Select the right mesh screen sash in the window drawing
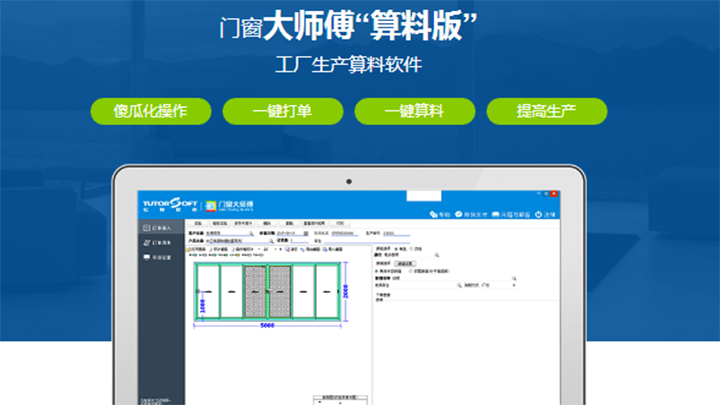This screenshot has height=405, width=720. coord(280,291)
